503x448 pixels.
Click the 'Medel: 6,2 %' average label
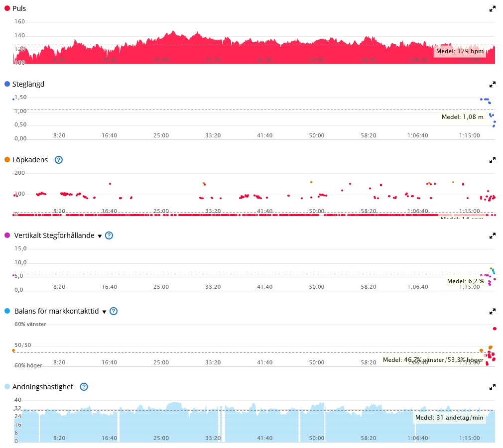pyautogui.click(x=466, y=281)
